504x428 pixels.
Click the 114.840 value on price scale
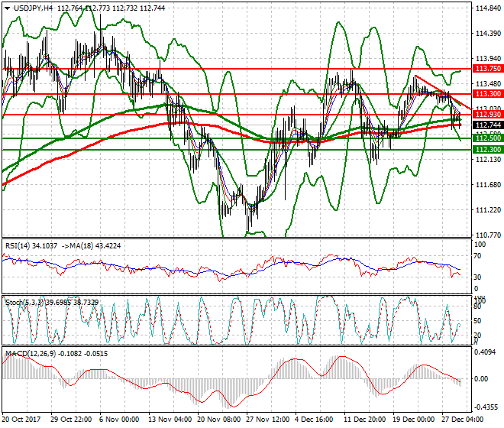click(486, 9)
